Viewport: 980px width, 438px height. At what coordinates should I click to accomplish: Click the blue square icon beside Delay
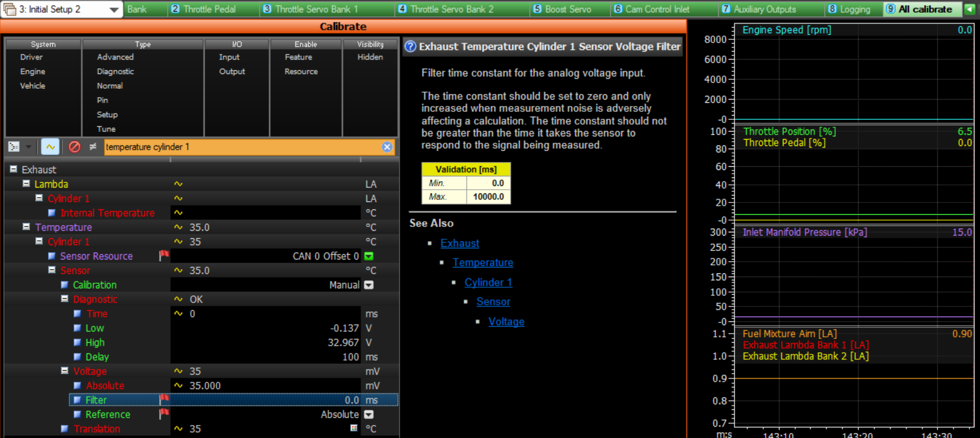tap(77, 356)
